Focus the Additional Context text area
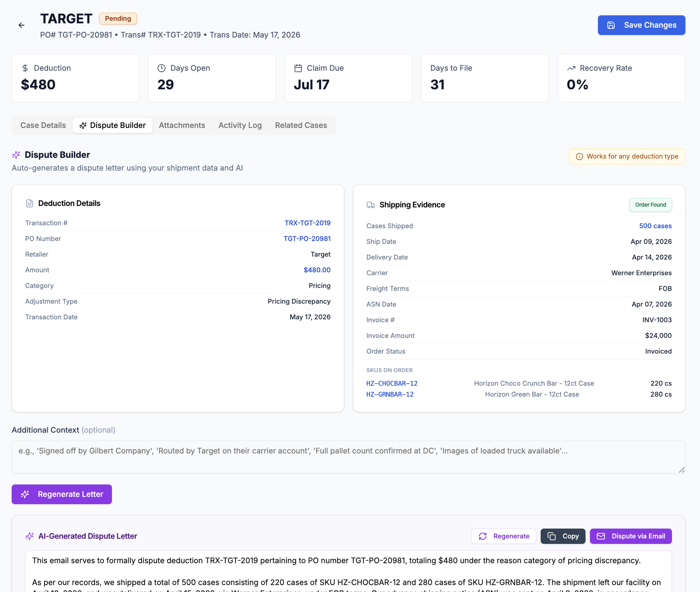 (x=348, y=457)
